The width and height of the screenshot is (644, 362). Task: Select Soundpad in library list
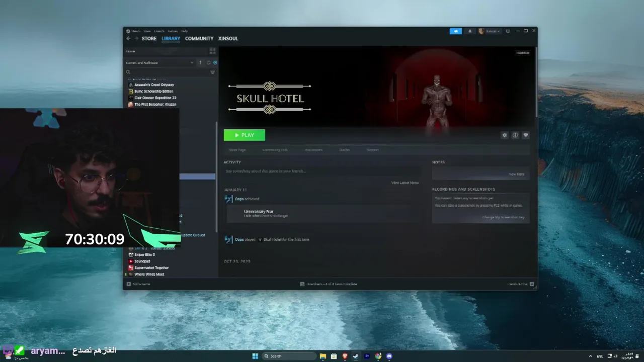pyautogui.click(x=142, y=261)
